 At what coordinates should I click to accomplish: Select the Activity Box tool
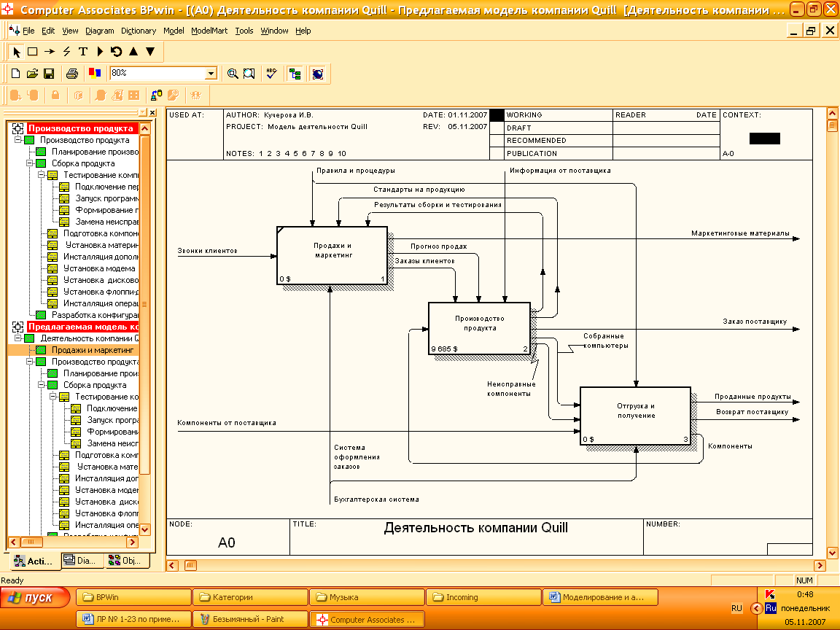pyautogui.click(x=33, y=52)
